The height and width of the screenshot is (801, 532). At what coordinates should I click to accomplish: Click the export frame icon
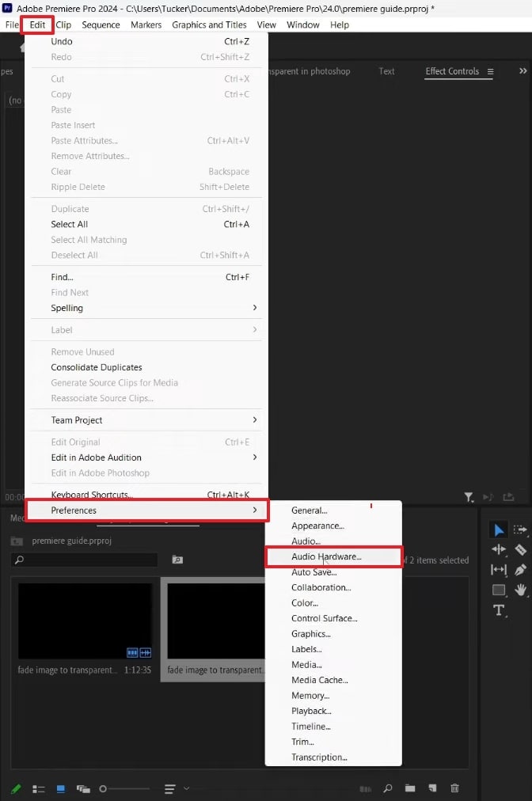coord(508,497)
